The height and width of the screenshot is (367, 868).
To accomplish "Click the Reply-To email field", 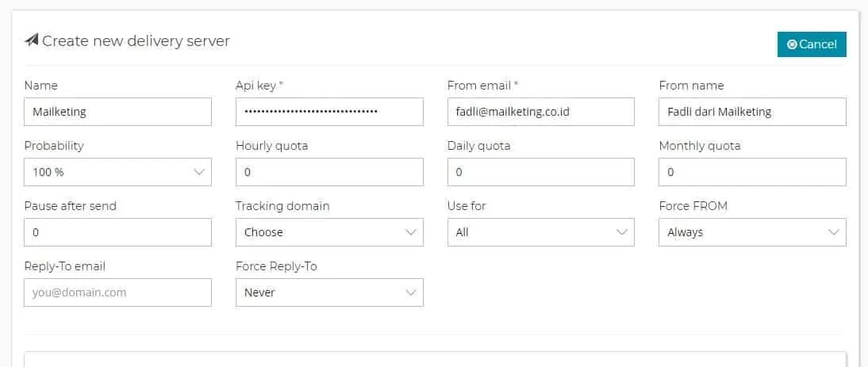I will 117,292.
